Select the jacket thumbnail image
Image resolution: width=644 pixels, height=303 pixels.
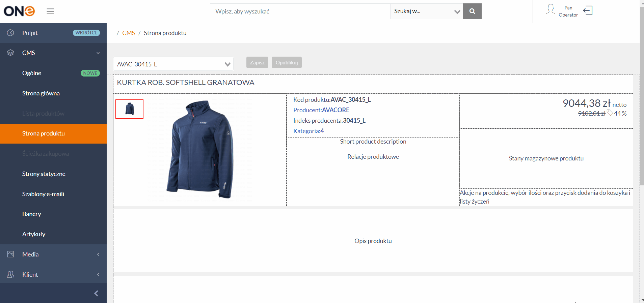coord(130,109)
